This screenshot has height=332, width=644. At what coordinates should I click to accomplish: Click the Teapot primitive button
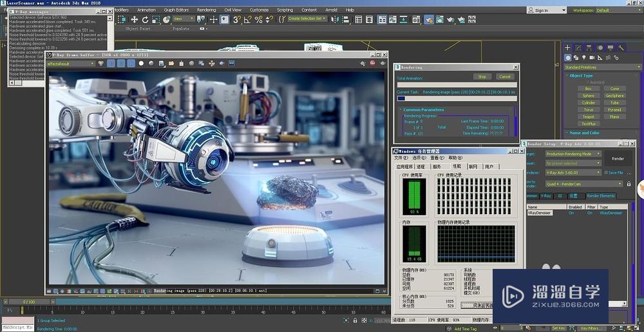click(588, 117)
